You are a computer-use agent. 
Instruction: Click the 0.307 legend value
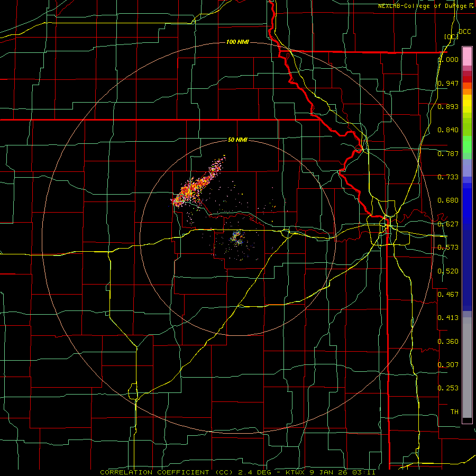pos(448,364)
